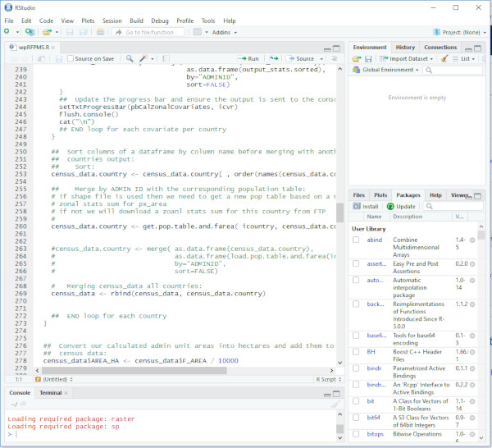Screen dimensions: 492x448
Task: Click the Environment search field
Action: [453, 70]
